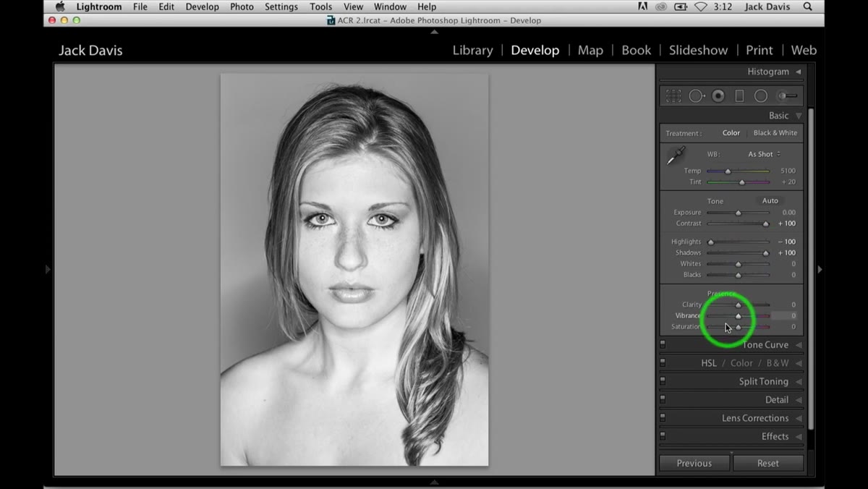Pick the White Balance eyedropper tool
Screen dimensions: 868x489
coord(676,155)
